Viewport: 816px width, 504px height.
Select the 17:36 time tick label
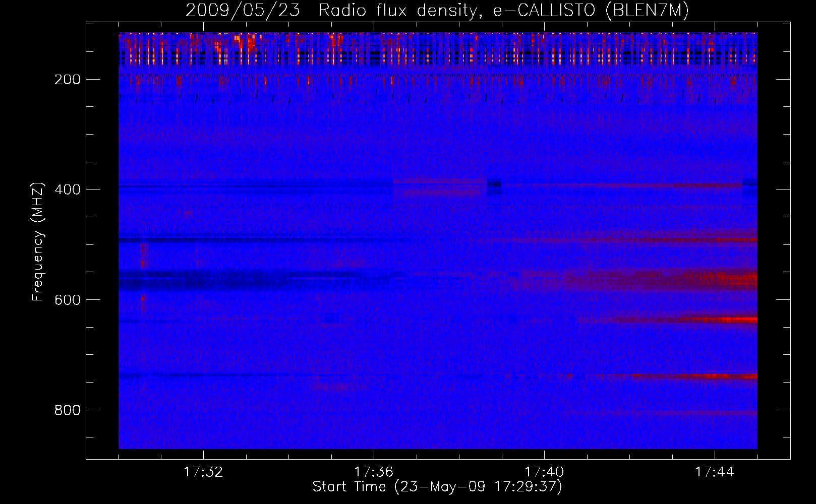374,472
